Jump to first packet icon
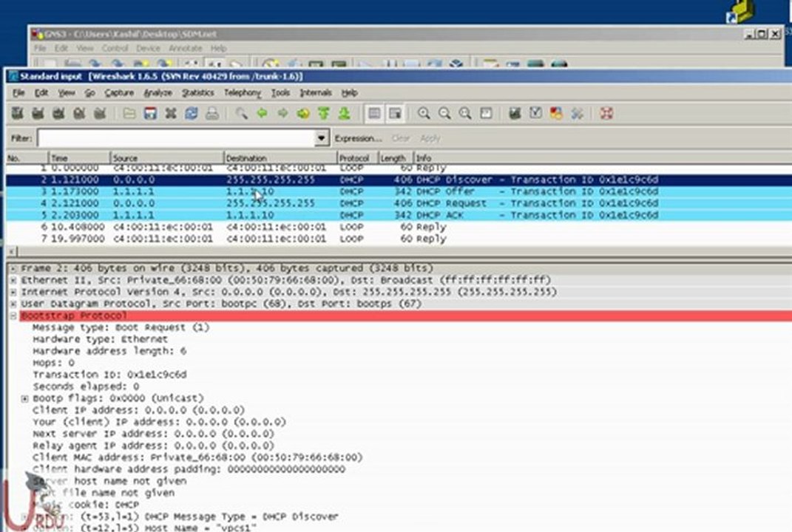 pos(324,114)
